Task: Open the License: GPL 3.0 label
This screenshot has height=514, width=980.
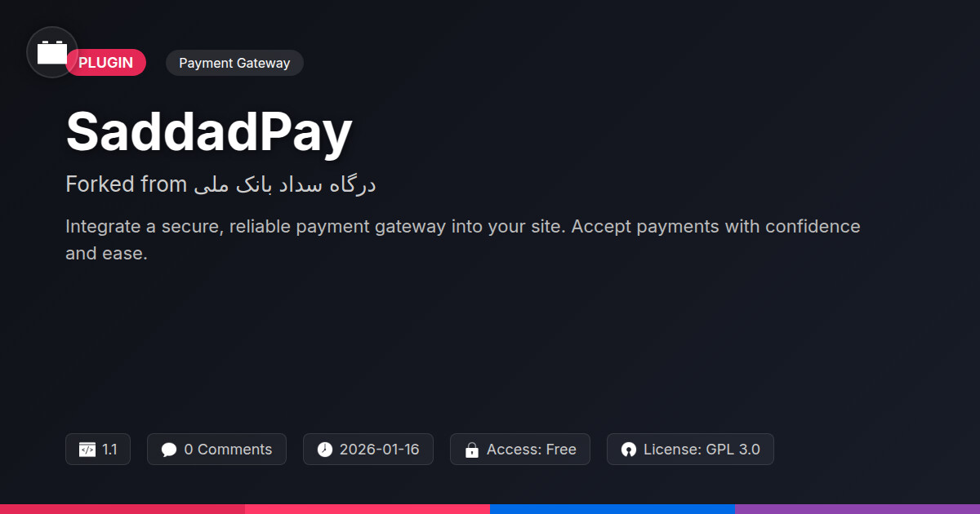Action: point(702,450)
